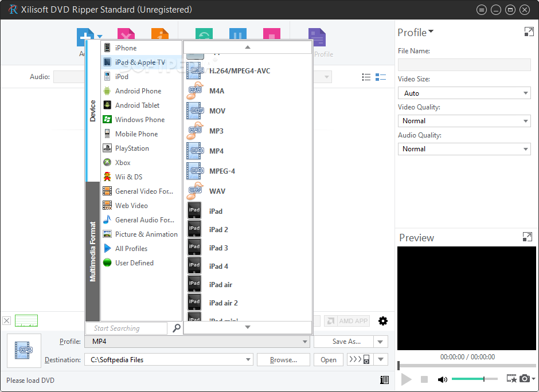Select PlayStation category
The width and height of the screenshot is (539, 392).
[x=141, y=148]
